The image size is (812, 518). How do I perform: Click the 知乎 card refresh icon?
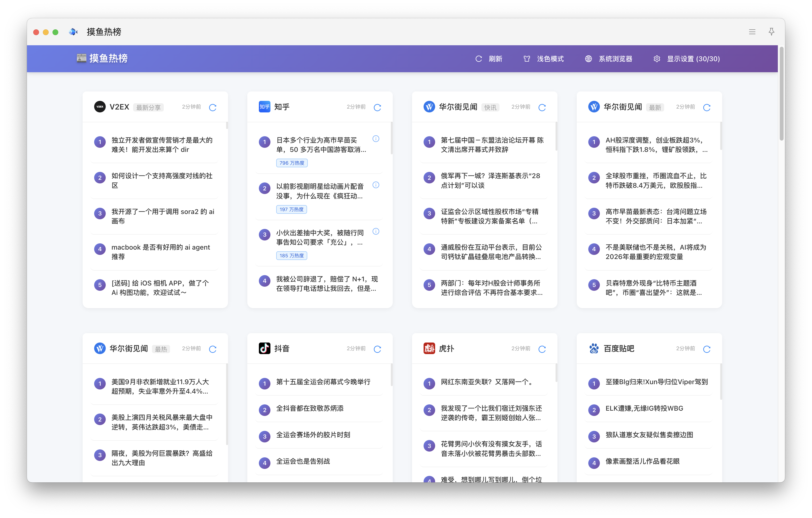(377, 108)
